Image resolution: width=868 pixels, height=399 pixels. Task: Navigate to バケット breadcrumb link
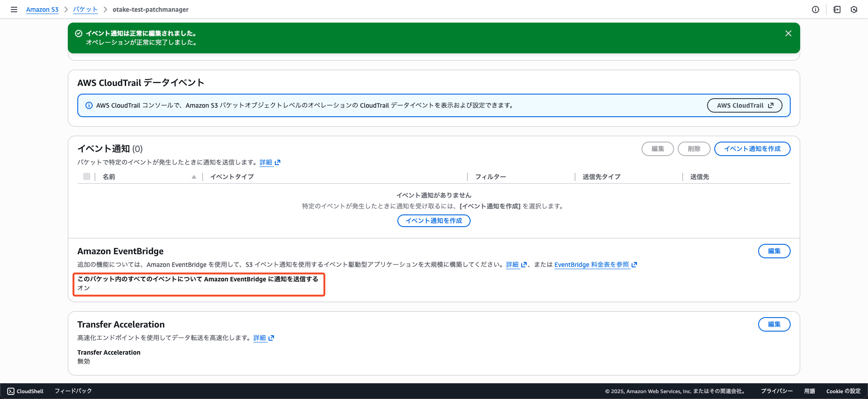pyautogui.click(x=85, y=9)
